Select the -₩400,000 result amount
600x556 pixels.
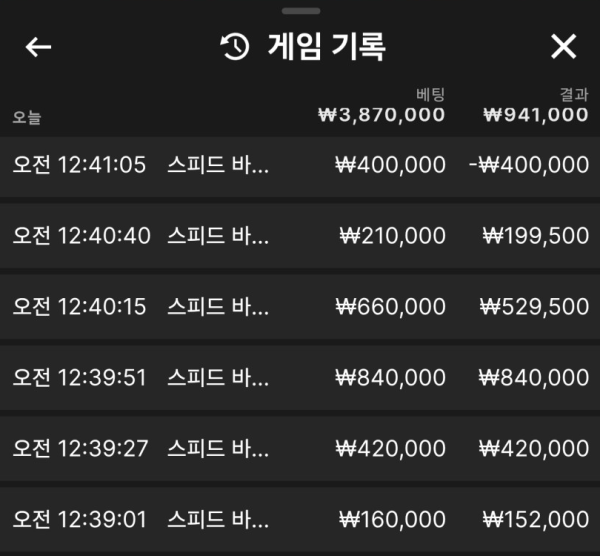point(529,165)
